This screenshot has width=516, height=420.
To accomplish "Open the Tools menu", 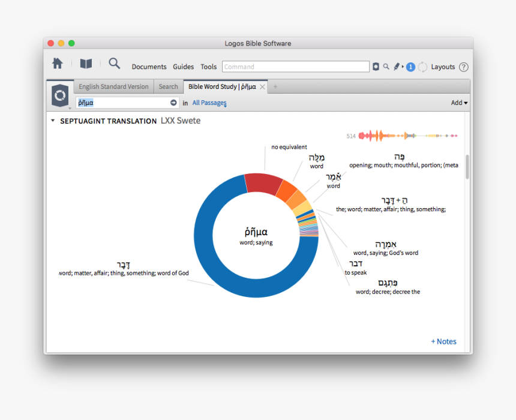I will [209, 67].
